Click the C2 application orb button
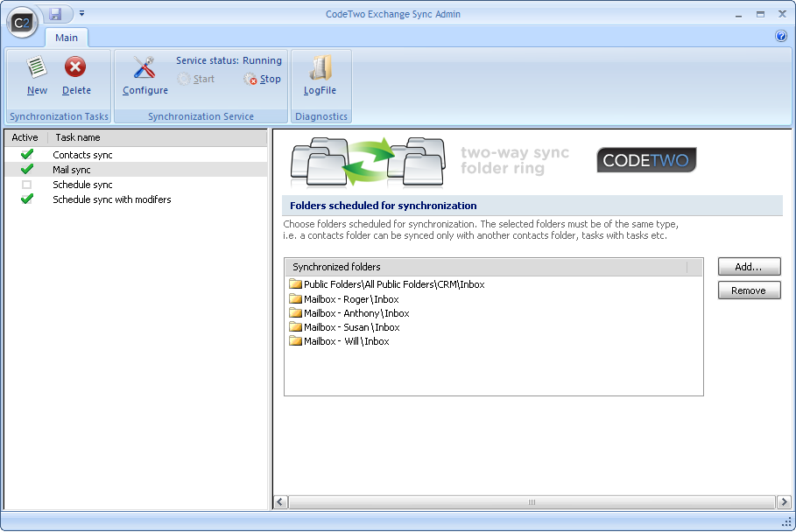 22,23
